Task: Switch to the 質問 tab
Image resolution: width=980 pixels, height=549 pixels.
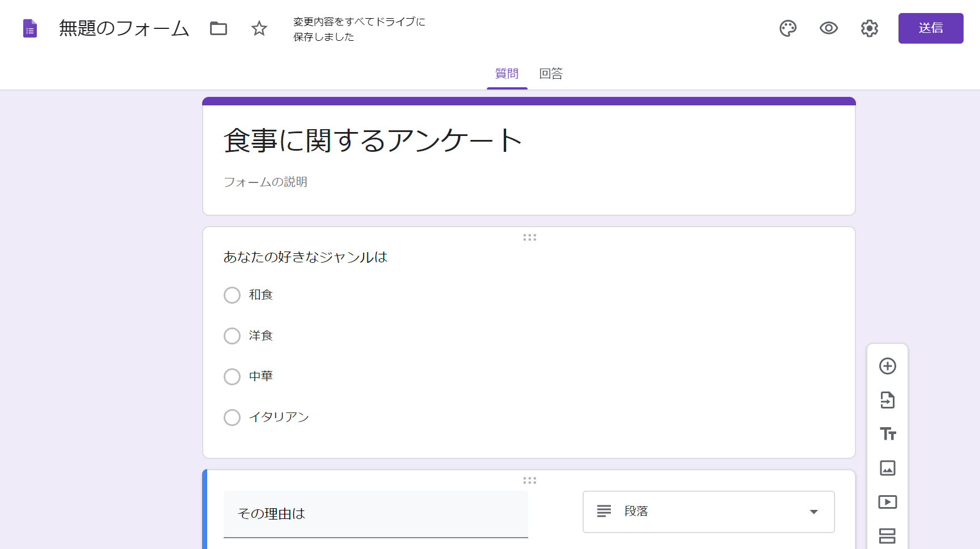Action: tap(507, 74)
